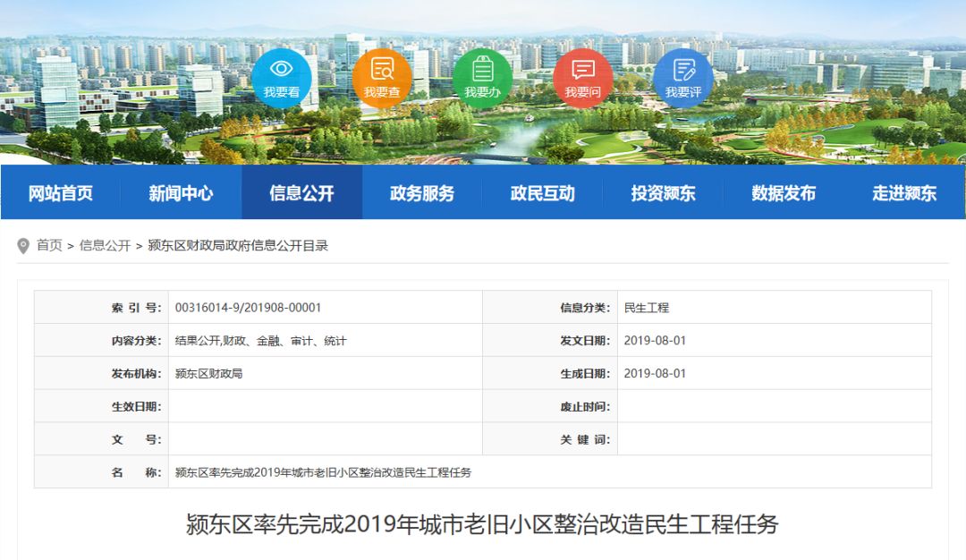Viewport: 966px width, 560px height.
Task: Select 信息公开 in the main menu
Action: coord(301,192)
